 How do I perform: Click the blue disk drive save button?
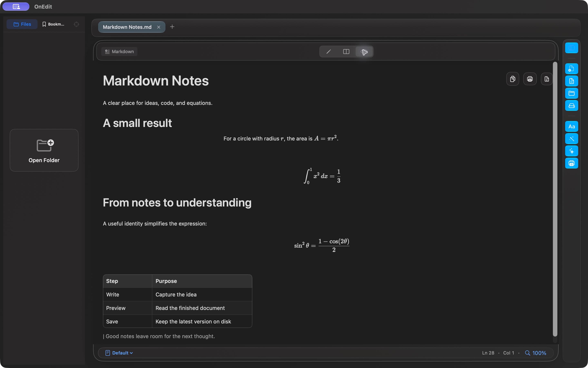click(x=571, y=106)
